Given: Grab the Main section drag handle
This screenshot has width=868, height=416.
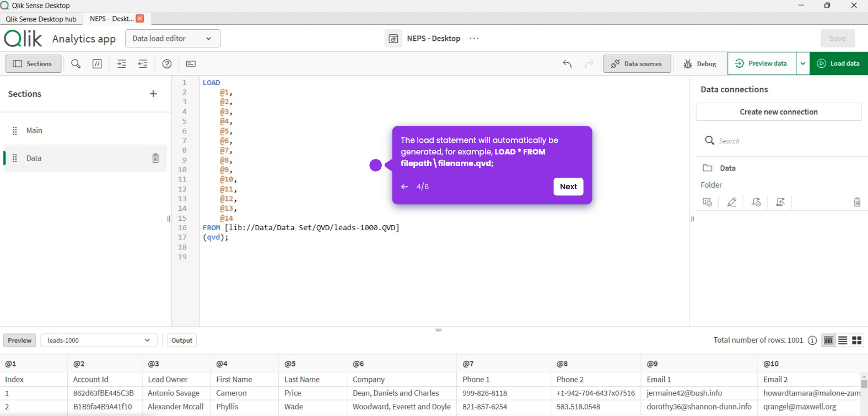Looking at the screenshot, I should 15,131.
